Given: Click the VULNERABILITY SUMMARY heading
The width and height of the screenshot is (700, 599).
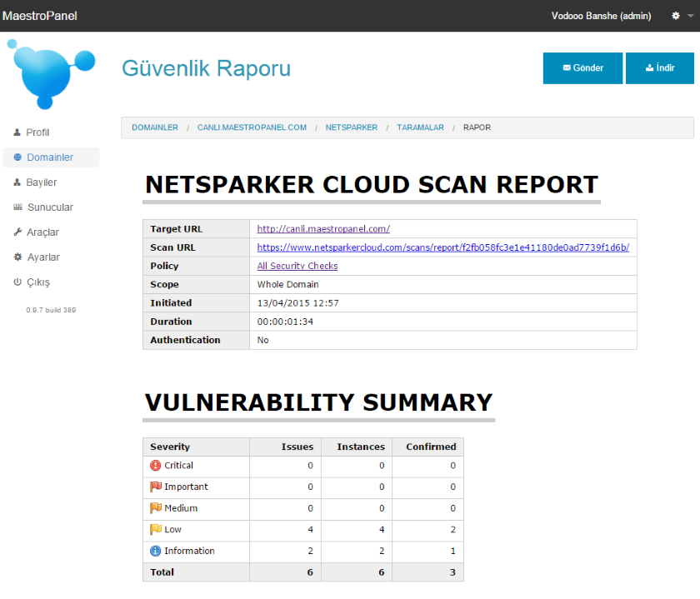Looking at the screenshot, I should pyautogui.click(x=318, y=402).
